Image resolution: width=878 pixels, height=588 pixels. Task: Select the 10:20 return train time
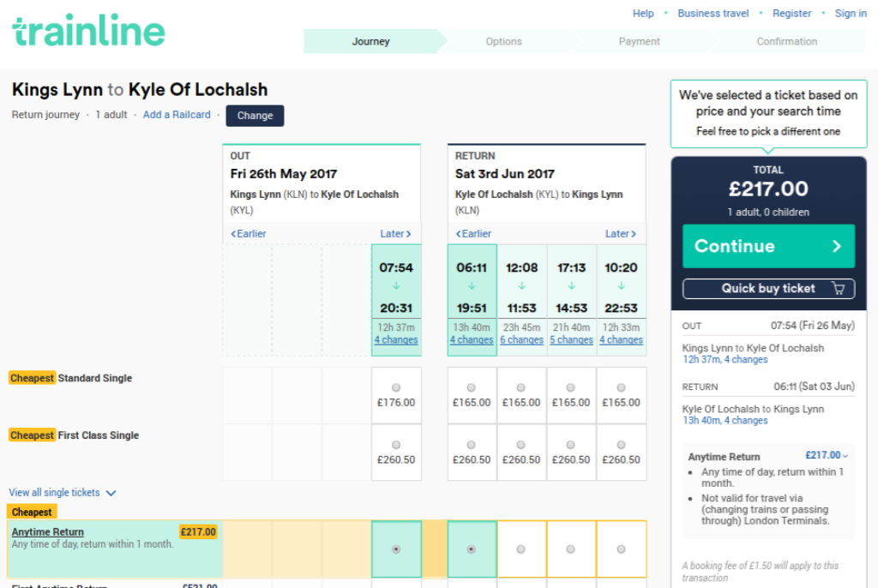coord(621,287)
